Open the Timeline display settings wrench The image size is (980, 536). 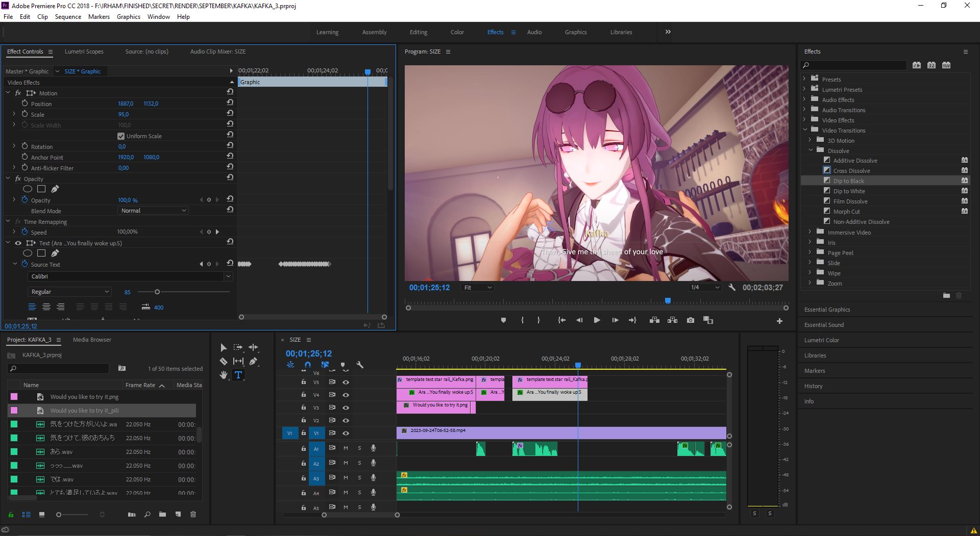360,365
